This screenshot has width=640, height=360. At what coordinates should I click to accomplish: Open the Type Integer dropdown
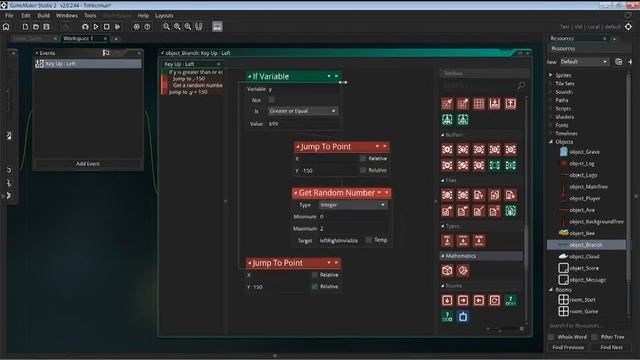point(353,205)
